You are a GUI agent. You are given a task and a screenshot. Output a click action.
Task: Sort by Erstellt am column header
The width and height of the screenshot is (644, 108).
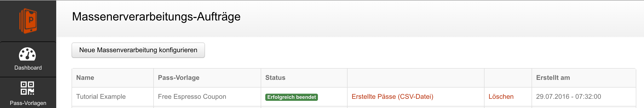[553, 78]
